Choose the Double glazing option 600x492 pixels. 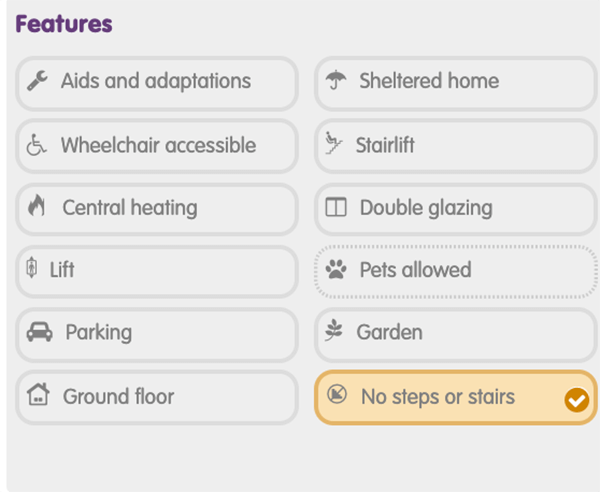(455, 209)
